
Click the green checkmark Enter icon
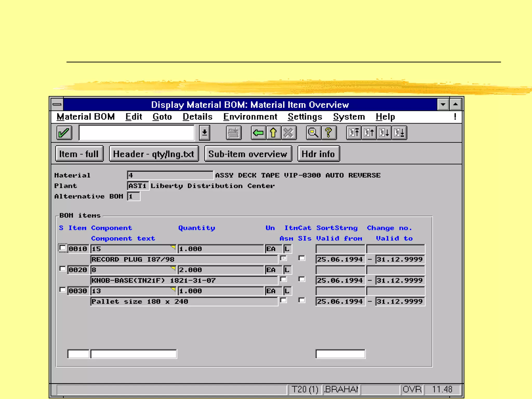tap(64, 133)
